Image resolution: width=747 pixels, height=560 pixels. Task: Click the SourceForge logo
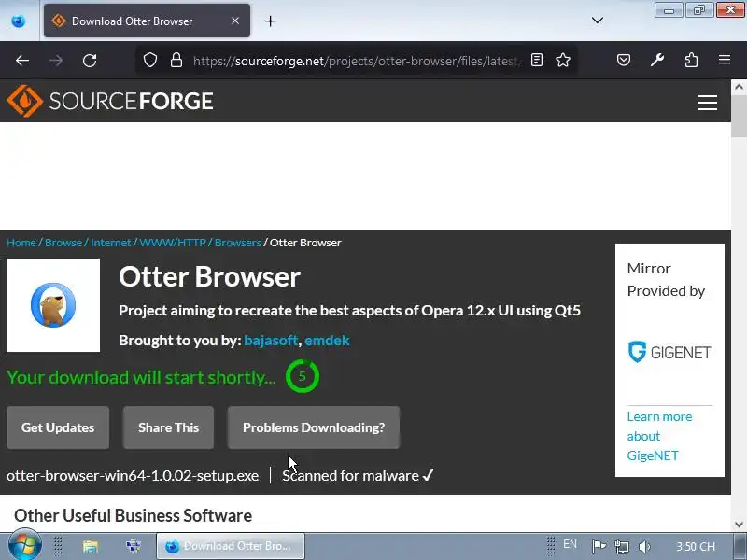(110, 101)
